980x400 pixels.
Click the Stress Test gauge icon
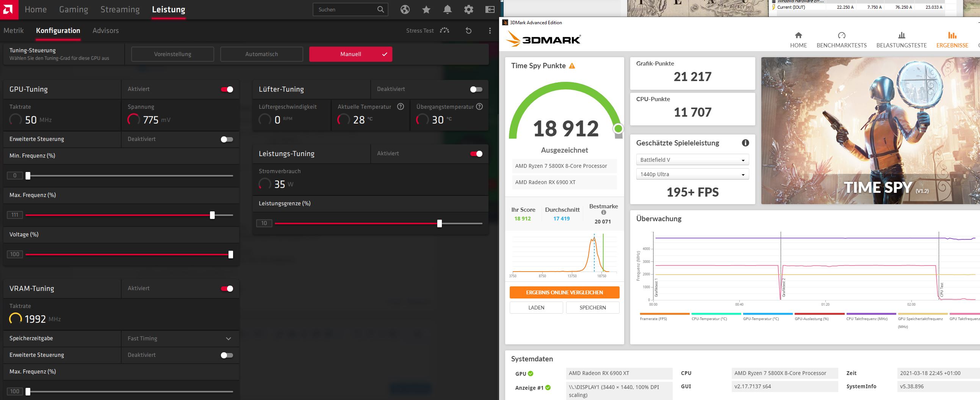[x=445, y=30]
